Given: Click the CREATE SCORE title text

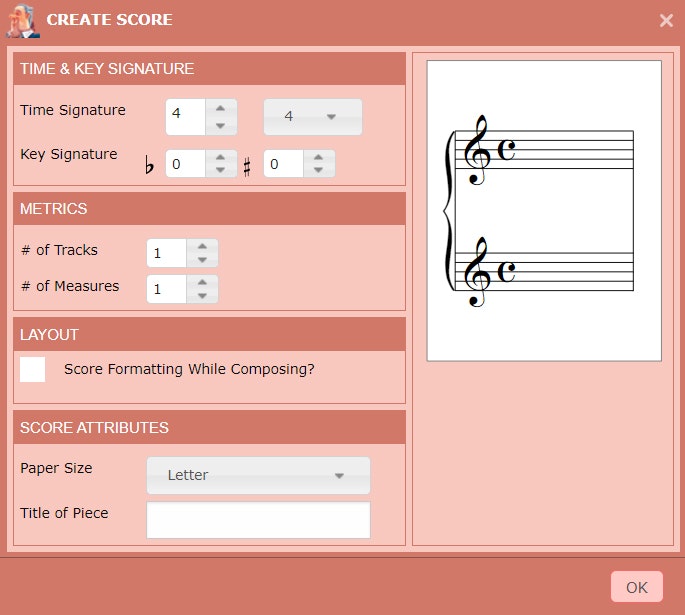Looking at the screenshot, I should tap(110, 20).
